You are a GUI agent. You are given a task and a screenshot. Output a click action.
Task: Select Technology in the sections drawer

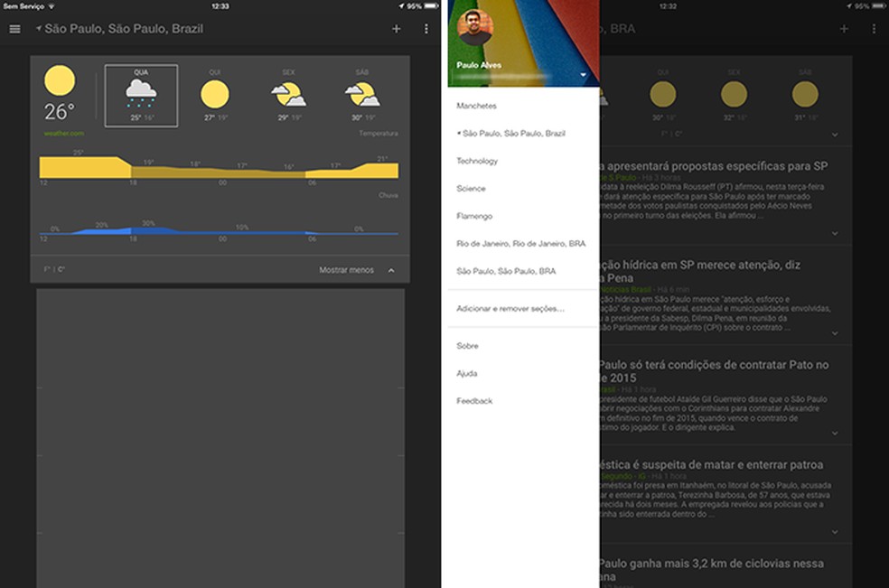pyautogui.click(x=480, y=160)
